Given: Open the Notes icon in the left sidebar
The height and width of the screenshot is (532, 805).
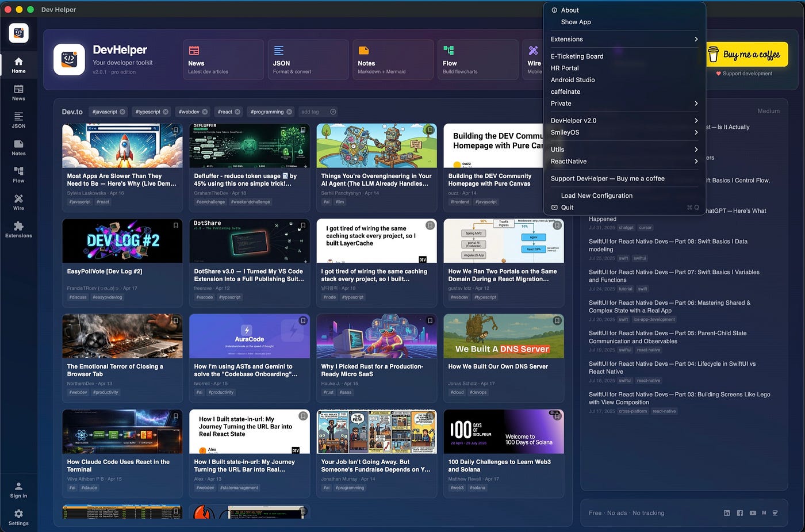Looking at the screenshot, I should pyautogui.click(x=18, y=148).
